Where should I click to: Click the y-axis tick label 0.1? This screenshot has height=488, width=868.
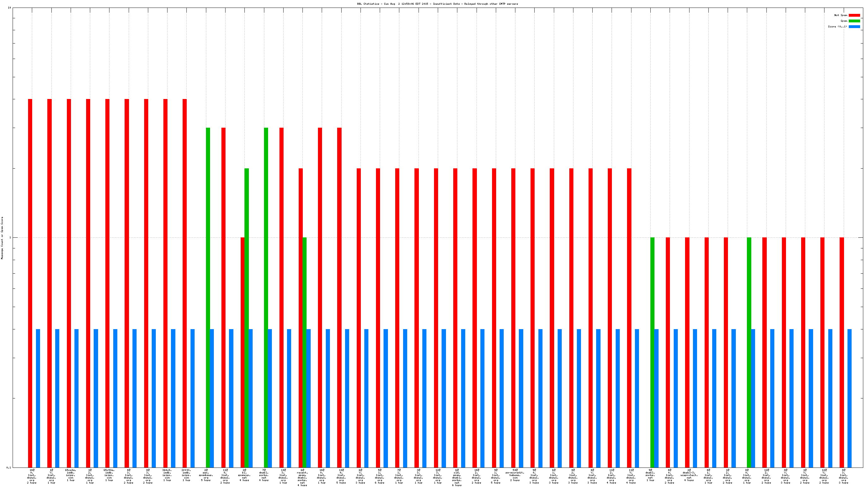[9, 468]
